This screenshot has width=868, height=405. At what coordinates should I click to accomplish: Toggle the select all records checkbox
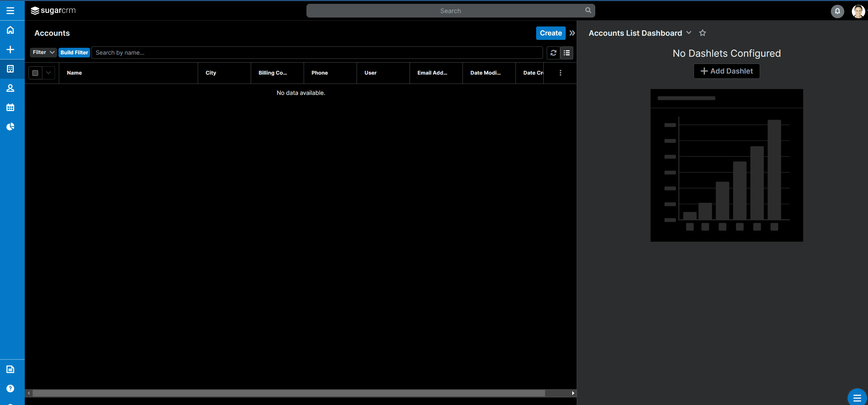35,73
